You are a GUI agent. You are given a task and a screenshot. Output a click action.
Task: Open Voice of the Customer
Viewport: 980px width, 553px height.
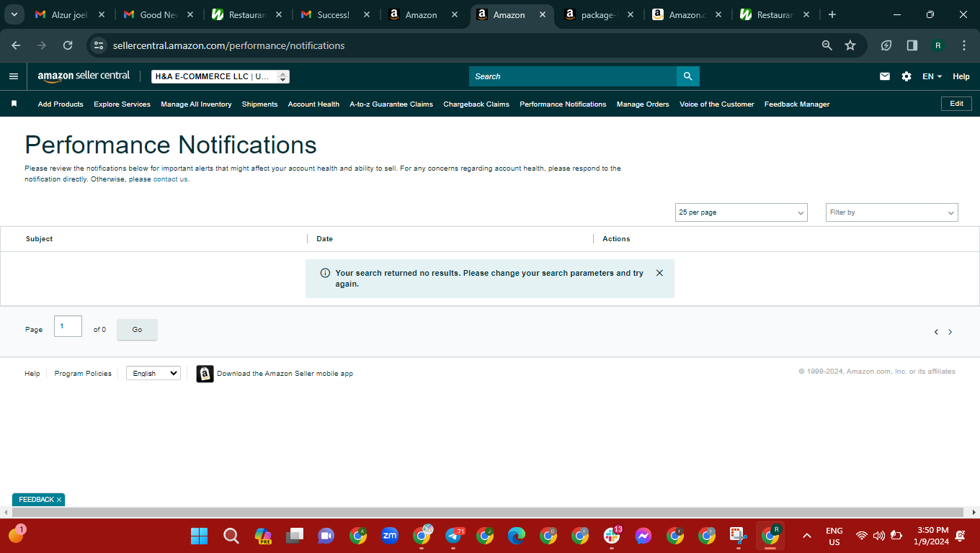pos(717,104)
